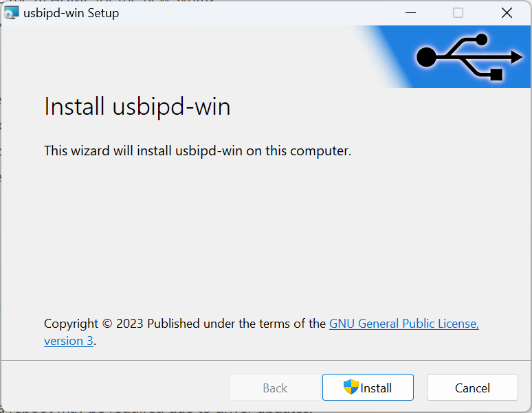Click the USB trident logo in the banner
Viewport: 532px width, 413px height.
[469, 57]
